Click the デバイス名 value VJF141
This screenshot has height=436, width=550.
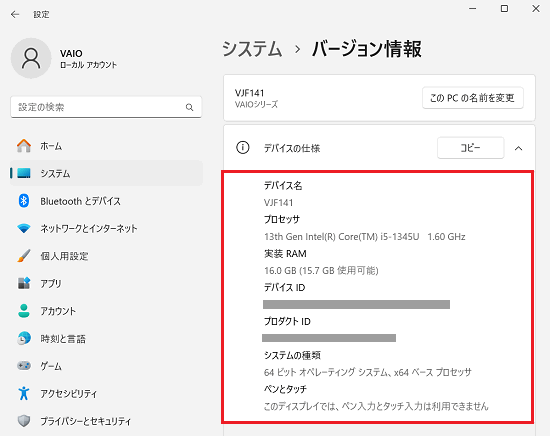279,203
